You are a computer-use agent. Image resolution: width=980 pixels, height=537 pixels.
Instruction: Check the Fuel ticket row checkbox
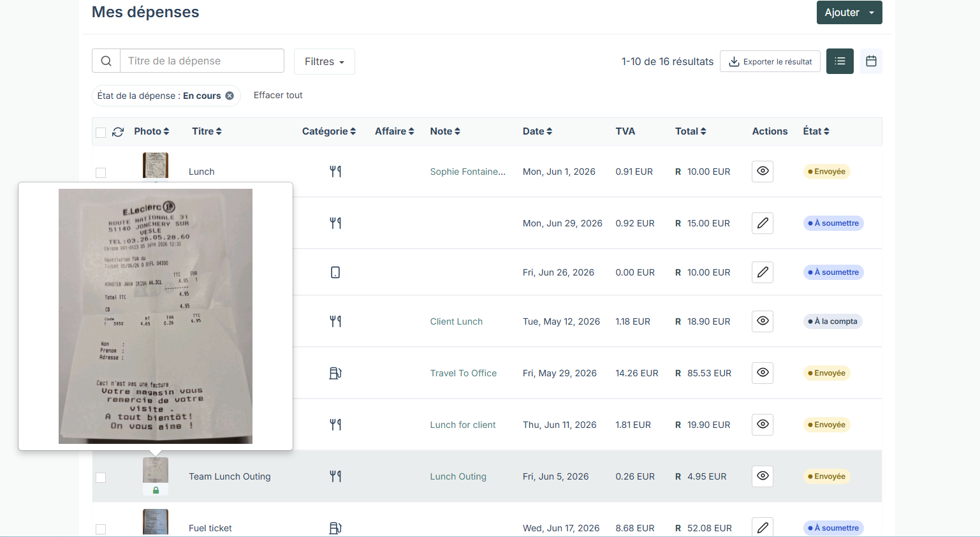coord(101,529)
